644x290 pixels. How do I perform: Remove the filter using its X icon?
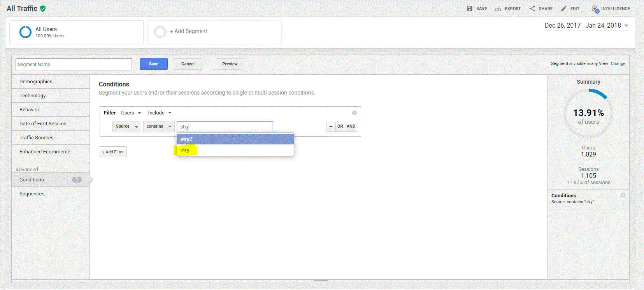pyautogui.click(x=354, y=113)
